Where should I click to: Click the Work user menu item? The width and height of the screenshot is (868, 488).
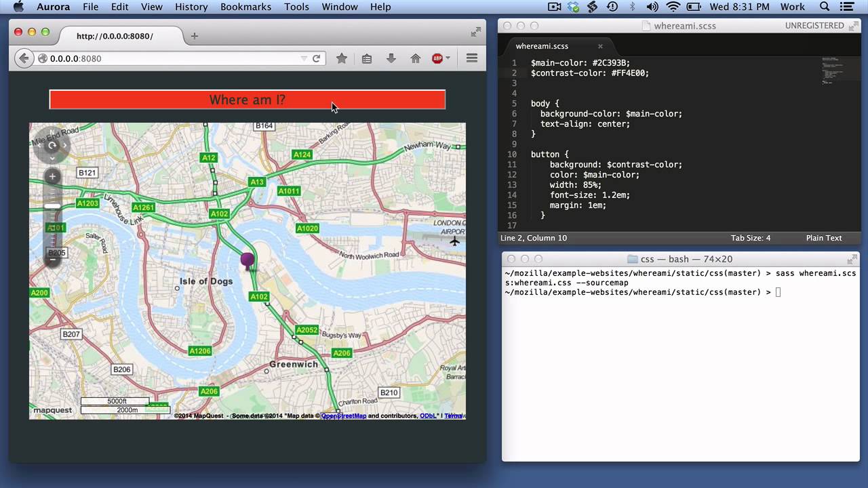[x=792, y=7]
